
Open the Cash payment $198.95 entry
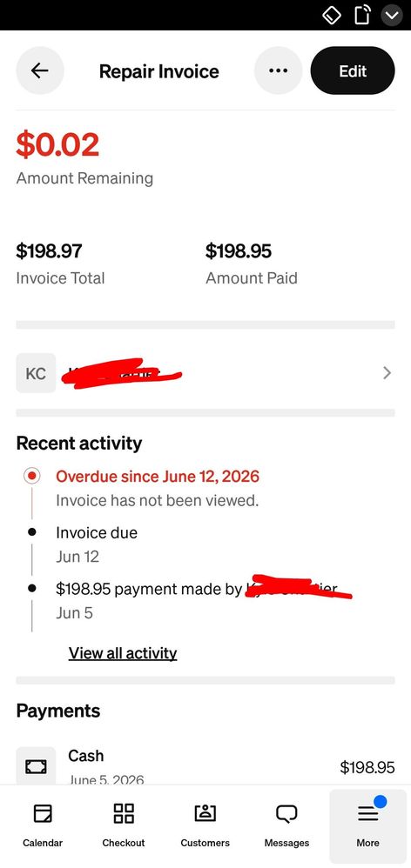click(x=205, y=766)
